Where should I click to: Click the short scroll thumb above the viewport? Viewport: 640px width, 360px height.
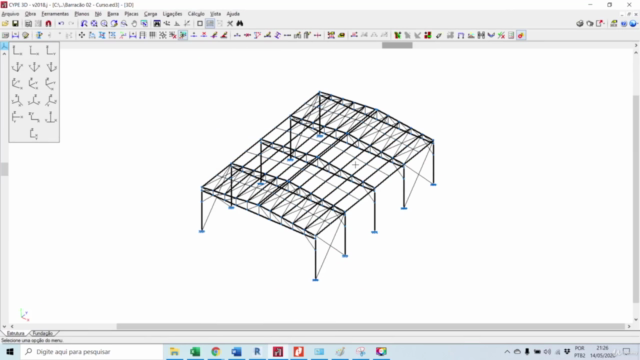pos(397,45)
